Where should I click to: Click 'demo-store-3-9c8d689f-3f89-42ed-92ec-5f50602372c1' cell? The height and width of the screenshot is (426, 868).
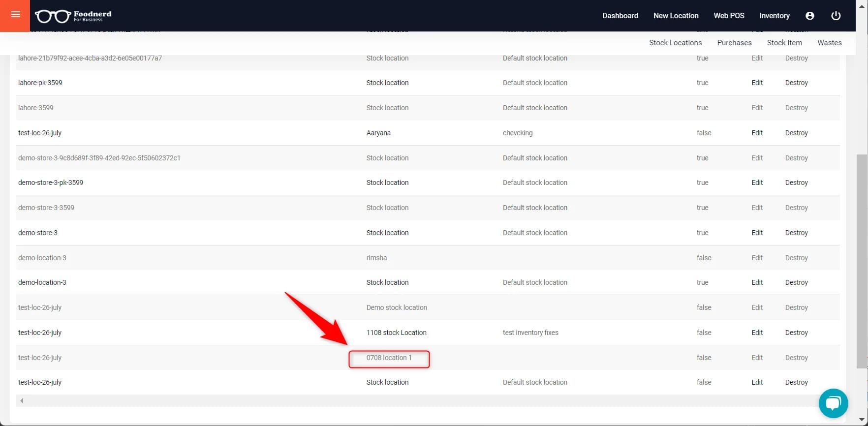[x=99, y=158]
